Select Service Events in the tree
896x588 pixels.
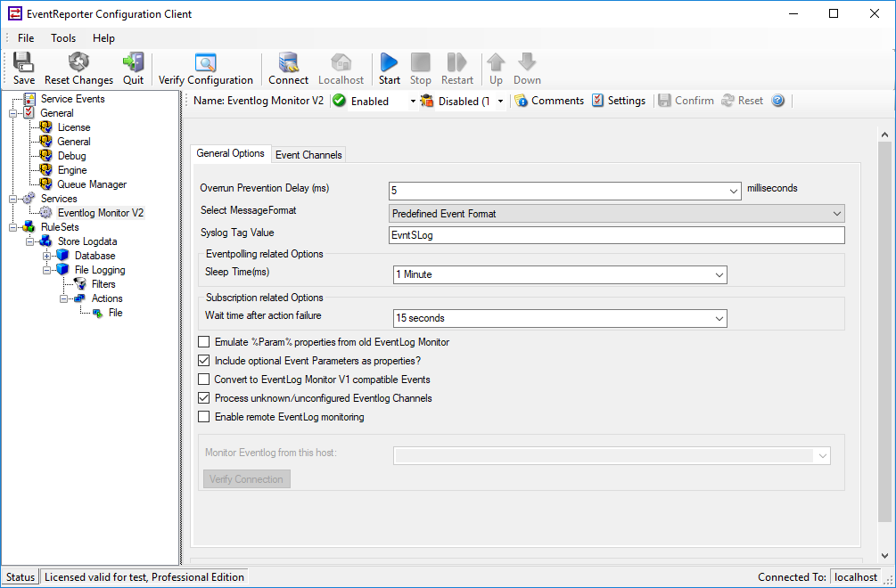click(72, 99)
